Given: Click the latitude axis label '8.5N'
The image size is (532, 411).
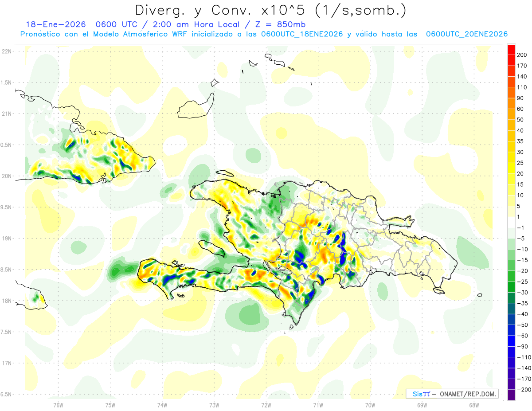Looking at the screenshot, I should tap(6, 270).
